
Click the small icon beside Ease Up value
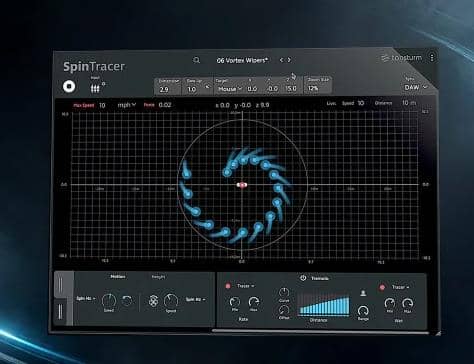pyautogui.click(x=207, y=87)
